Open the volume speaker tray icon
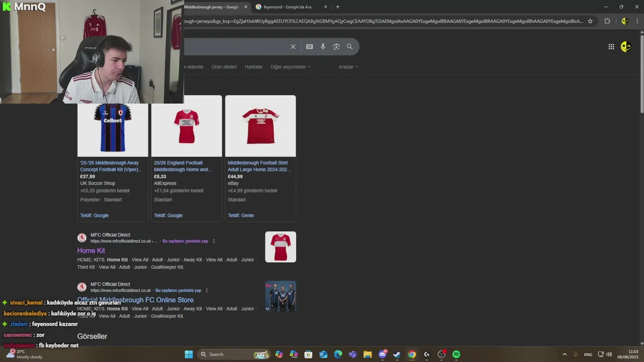The image size is (644, 362). [x=609, y=354]
